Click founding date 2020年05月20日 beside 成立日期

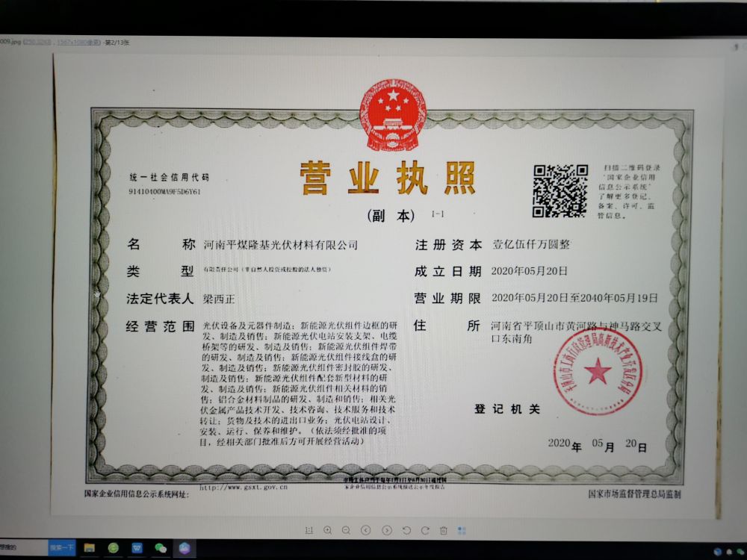[530, 271]
